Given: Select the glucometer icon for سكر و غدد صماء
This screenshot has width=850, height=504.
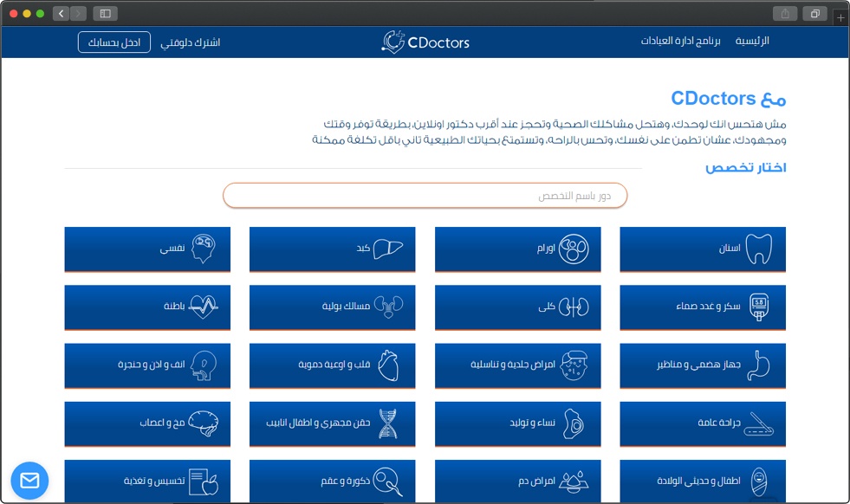Looking at the screenshot, I should click(x=759, y=307).
